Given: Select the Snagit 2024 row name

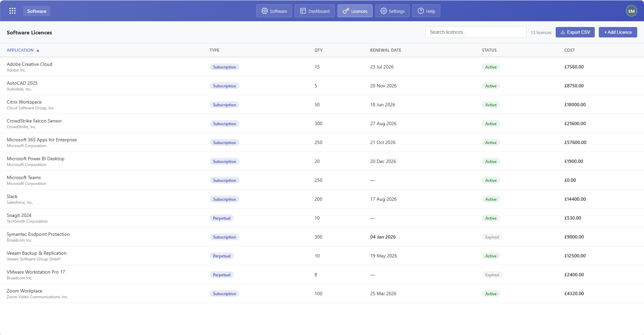Looking at the screenshot, I should point(19,215).
